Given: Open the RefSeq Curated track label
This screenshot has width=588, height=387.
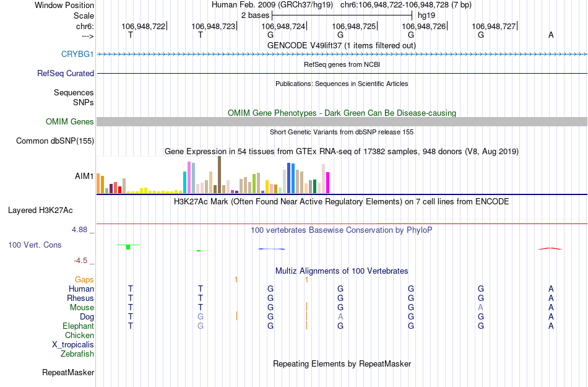Looking at the screenshot, I should tap(65, 74).
